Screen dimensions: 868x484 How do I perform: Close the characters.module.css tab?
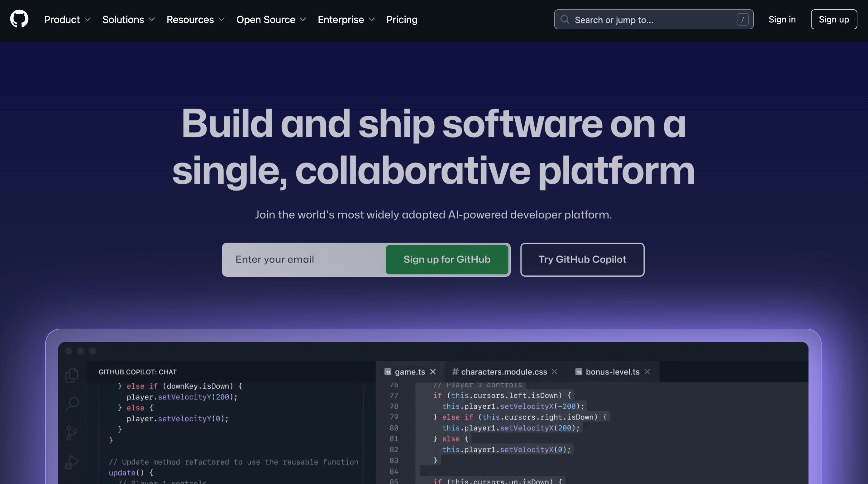[x=555, y=372]
